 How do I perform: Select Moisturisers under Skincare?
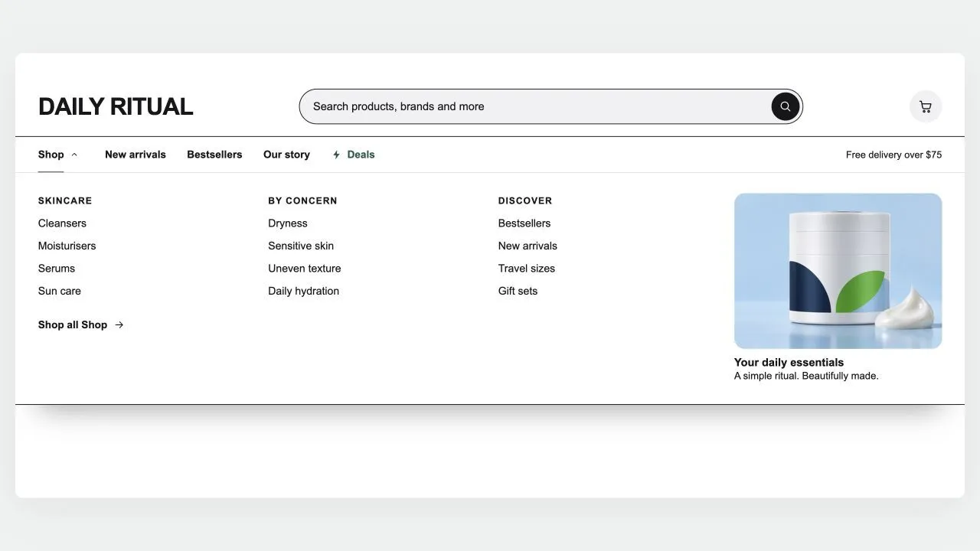(67, 246)
